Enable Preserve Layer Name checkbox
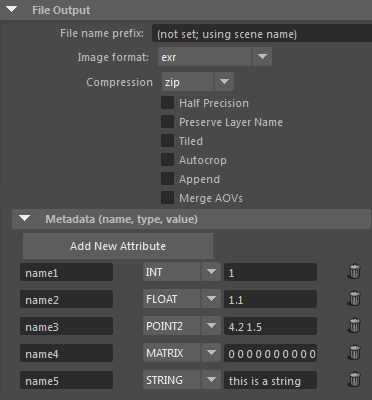Viewport: 372px width, 400px height. [x=167, y=122]
